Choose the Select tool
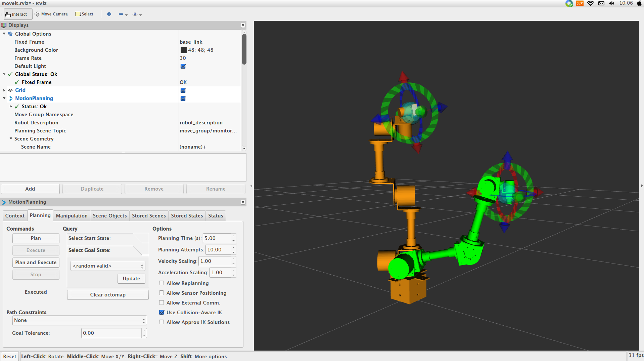Image resolution: width=644 pixels, height=361 pixels. tap(84, 14)
